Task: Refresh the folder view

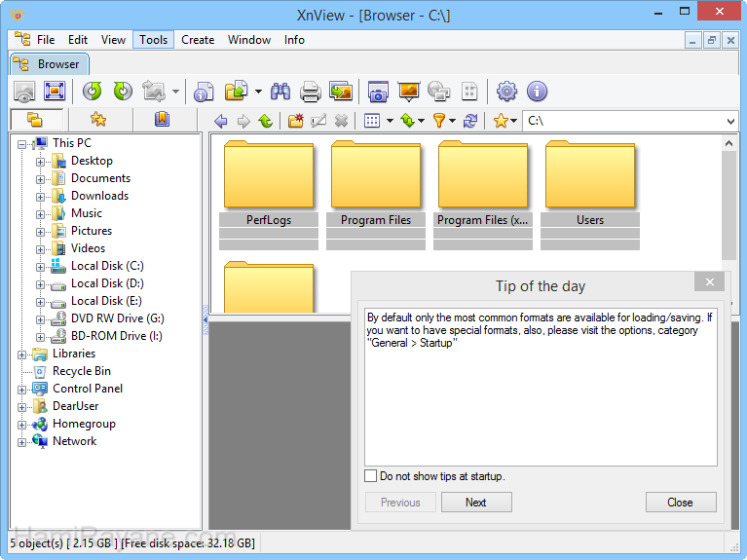Action: [470, 121]
